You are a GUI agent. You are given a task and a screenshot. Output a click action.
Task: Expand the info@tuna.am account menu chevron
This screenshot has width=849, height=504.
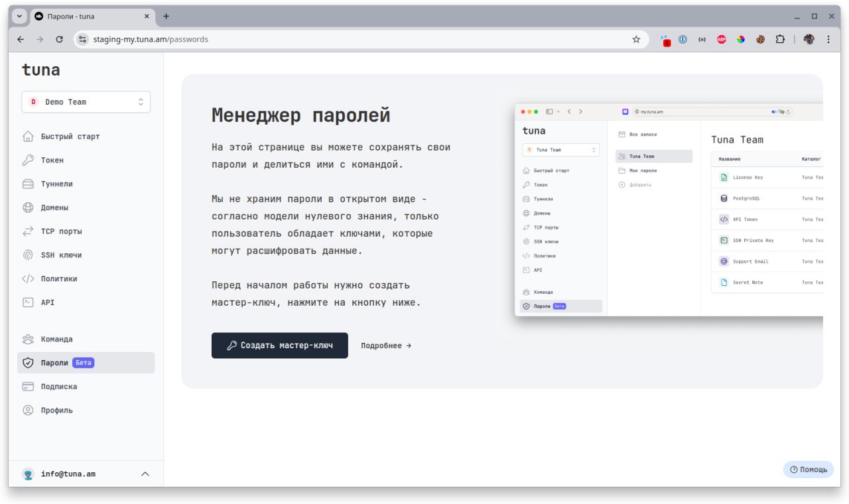coord(145,474)
